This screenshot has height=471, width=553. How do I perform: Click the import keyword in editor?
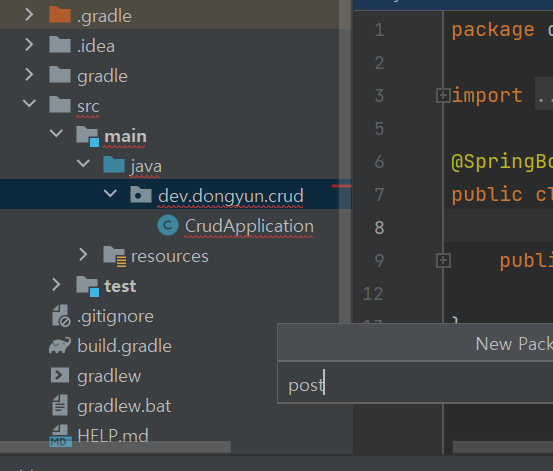[x=487, y=96]
